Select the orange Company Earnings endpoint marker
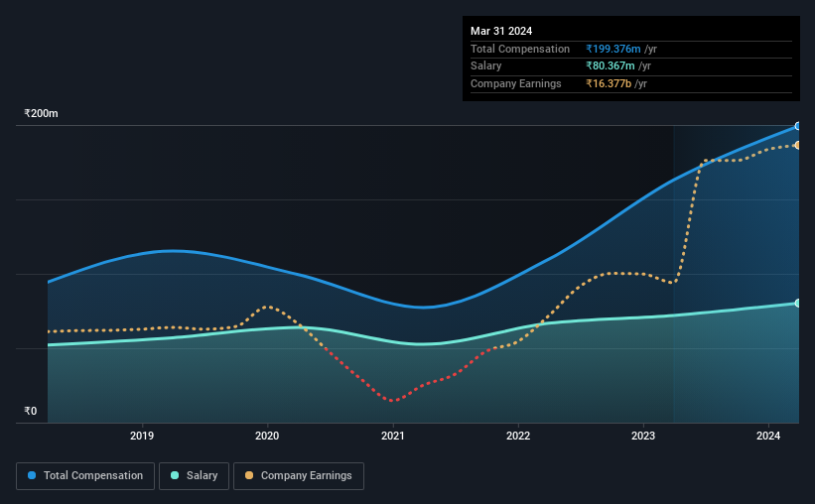 point(797,146)
